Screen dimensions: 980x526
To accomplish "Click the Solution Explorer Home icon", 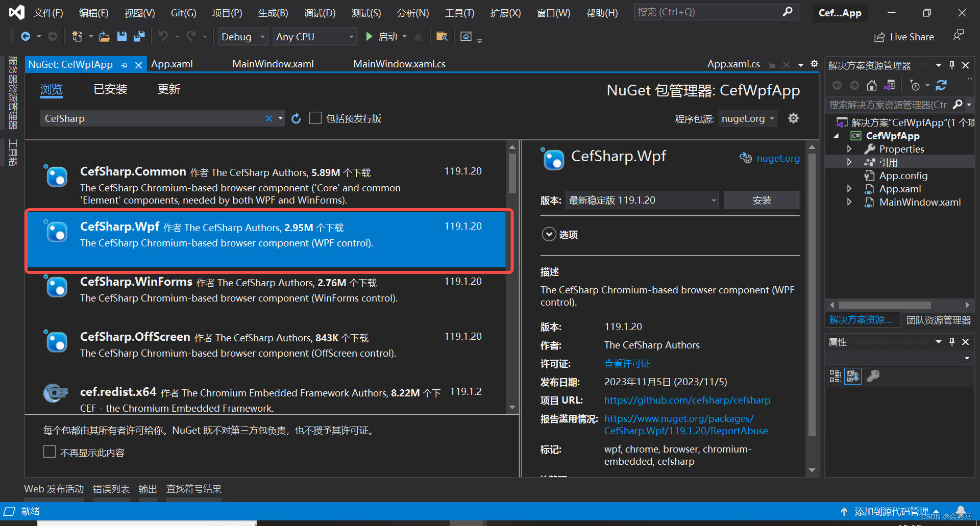I will 872,85.
